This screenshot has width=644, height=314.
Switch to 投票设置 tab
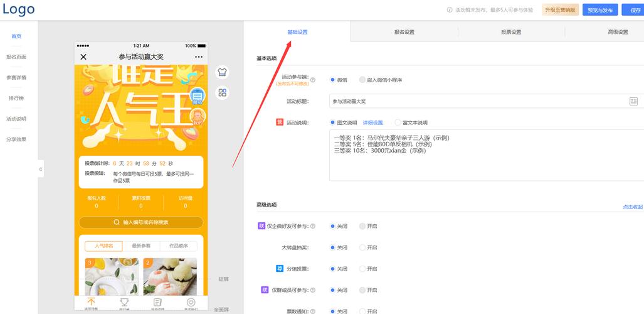tap(511, 31)
